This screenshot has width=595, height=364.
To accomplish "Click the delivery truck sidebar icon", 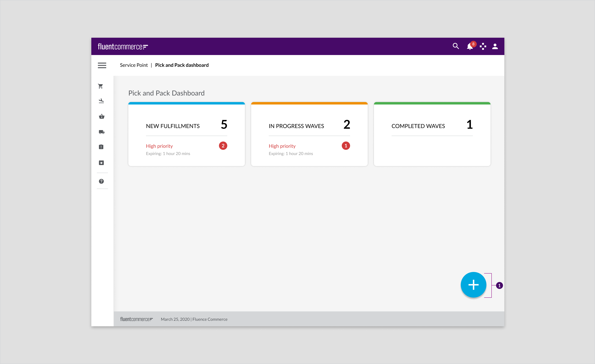I will point(101,132).
